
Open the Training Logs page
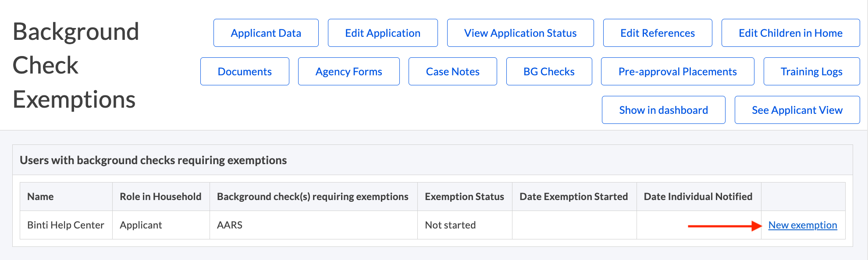point(811,71)
